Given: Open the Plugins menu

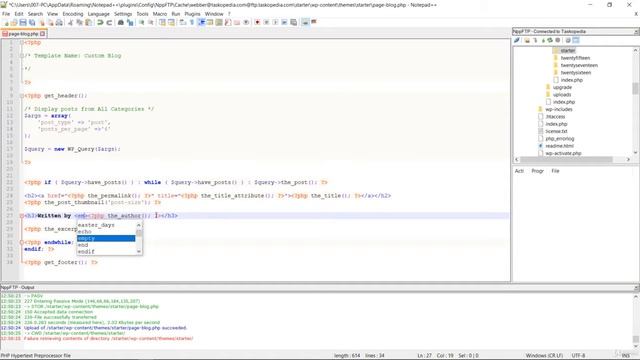Looking at the screenshot, I should pos(192,14).
